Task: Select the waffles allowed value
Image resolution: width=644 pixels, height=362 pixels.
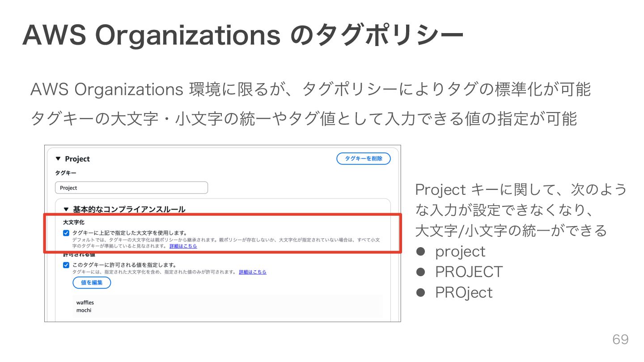Action: coord(85,303)
